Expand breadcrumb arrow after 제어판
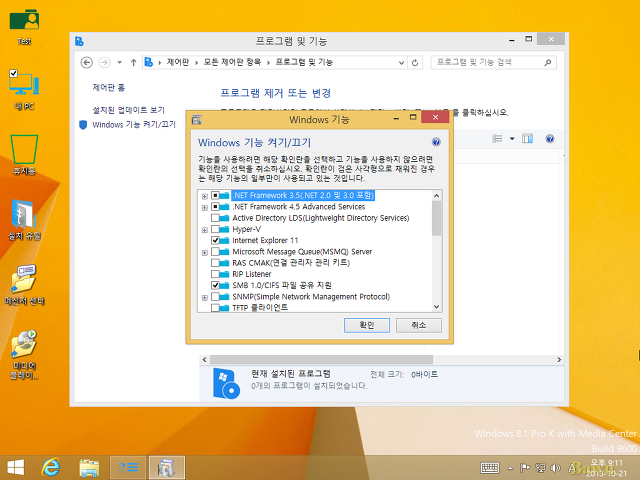 (x=196, y=62)
